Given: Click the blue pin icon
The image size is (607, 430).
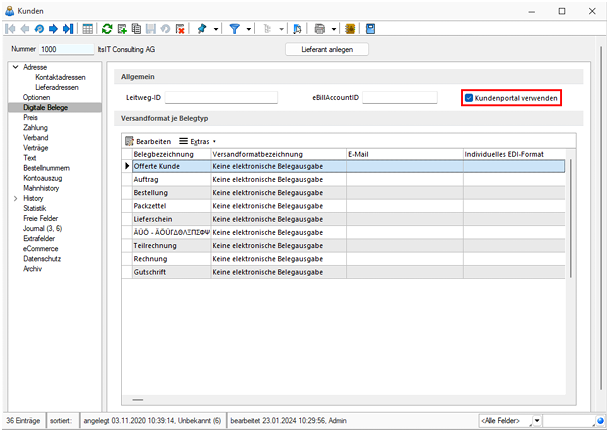Looking at the screenshot, I should (202, 29).
